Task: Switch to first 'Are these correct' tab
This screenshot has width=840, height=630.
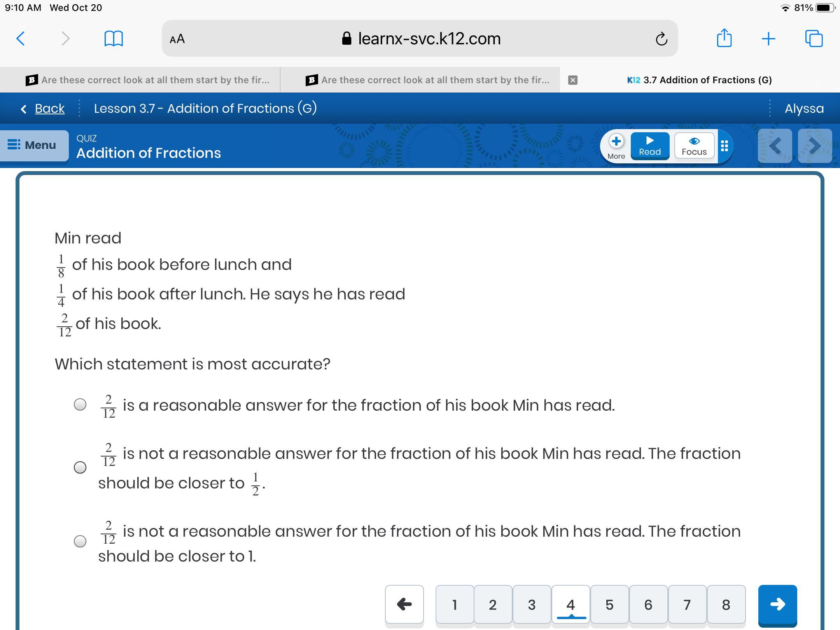Action: coord(148,80)
